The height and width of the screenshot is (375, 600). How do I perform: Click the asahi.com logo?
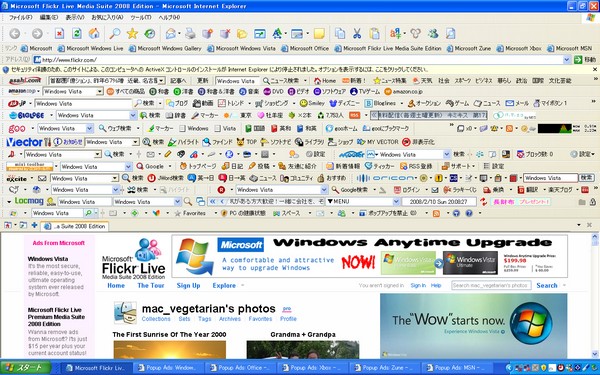pyautogui.click(x=25, y=80)
